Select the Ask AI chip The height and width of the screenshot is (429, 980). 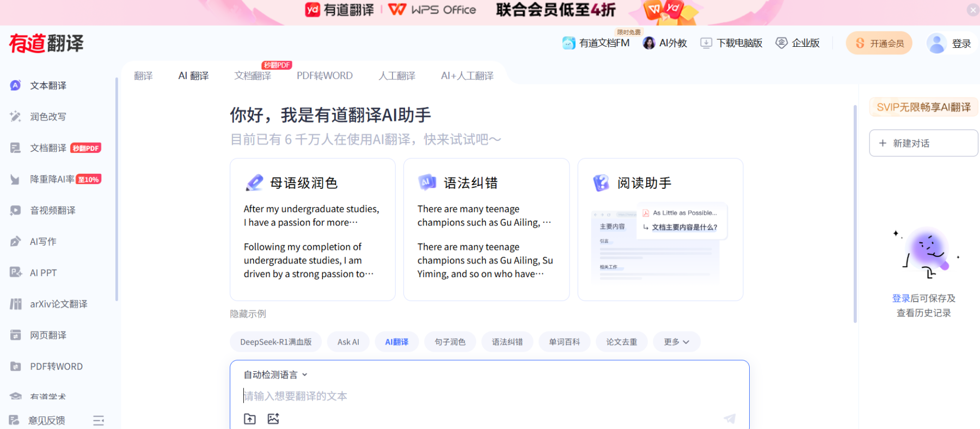click(348, 342)
